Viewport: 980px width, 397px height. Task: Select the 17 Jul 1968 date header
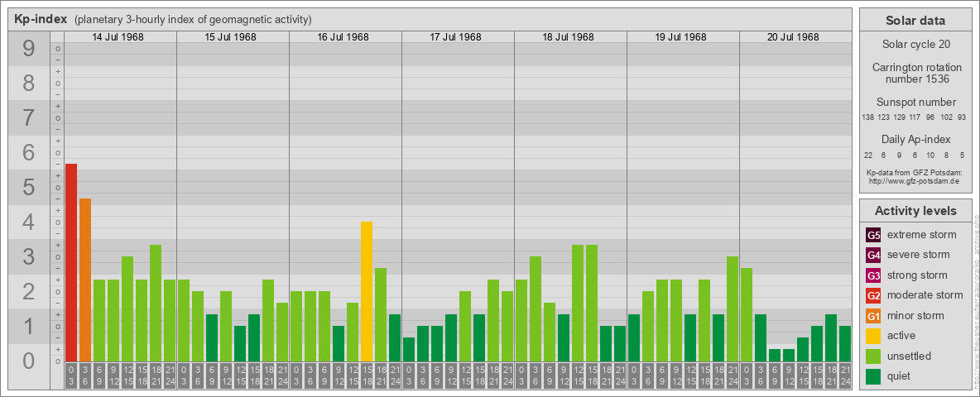(x=455, y=37)
